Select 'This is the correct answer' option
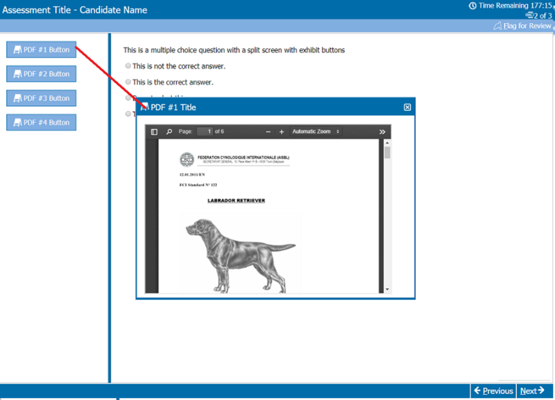555x400 pixels. [x=128, y=82]
